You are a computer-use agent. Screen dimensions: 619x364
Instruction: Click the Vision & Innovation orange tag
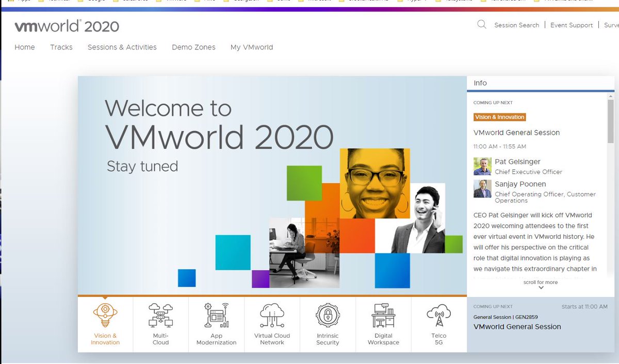pyautogui.click(x=499, y=117)
